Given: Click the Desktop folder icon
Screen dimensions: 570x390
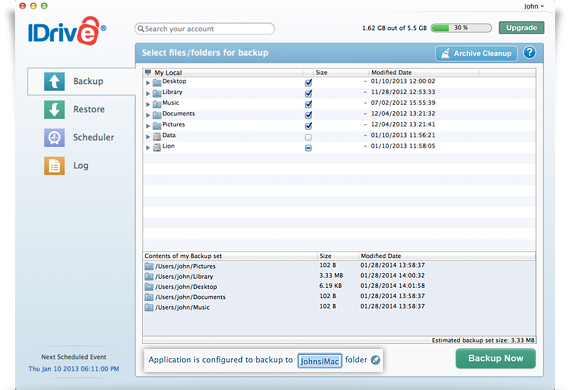Looking at the screenshot, I should (157, 83).
